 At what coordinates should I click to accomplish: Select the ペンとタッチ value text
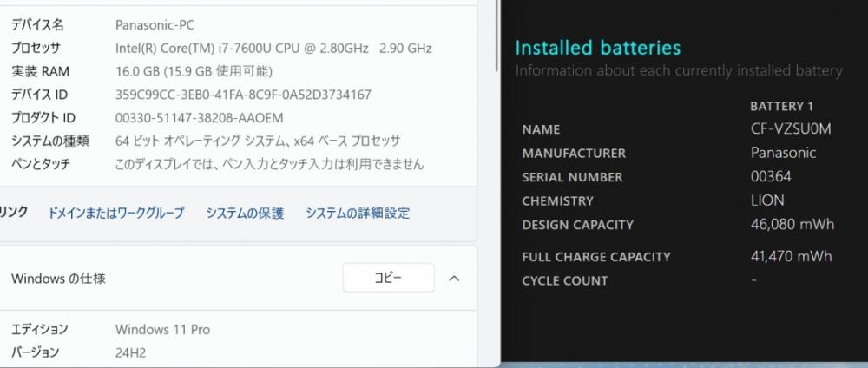pyautogui.click(x=269, y=164)
